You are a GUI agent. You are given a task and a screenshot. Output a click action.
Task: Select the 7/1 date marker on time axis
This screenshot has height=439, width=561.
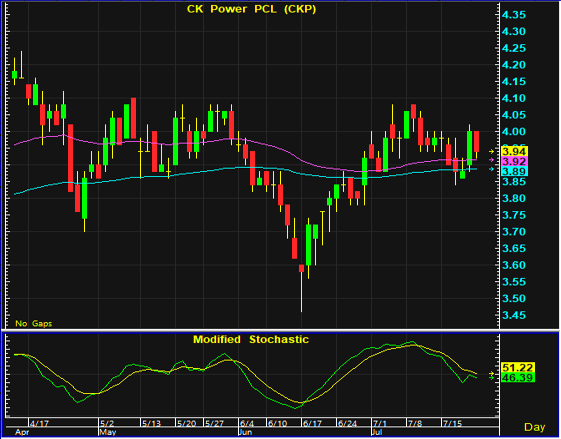point(380,424)
